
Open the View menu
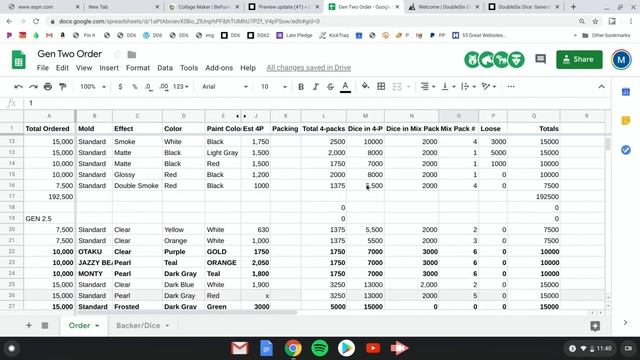84,68
